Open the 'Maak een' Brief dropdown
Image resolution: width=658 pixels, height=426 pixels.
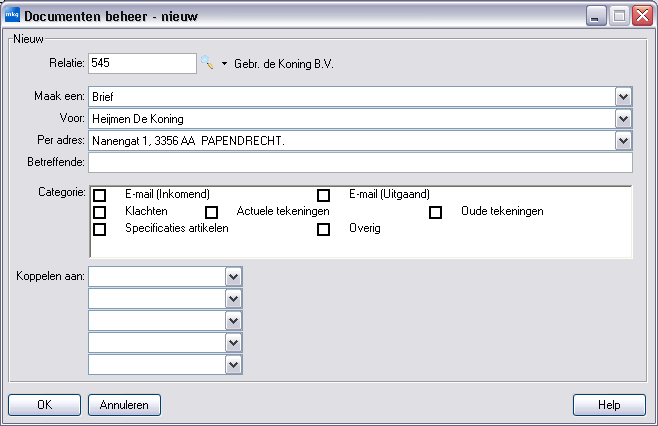coord(623,97)
